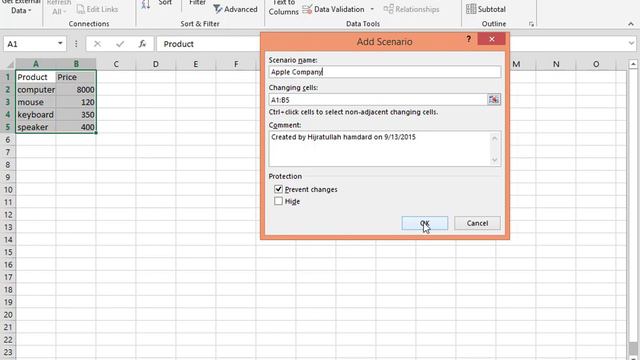Click the Relationships button
Viewport: 640px width, 360px height.
pyautogui.click(x=411, y=9)
